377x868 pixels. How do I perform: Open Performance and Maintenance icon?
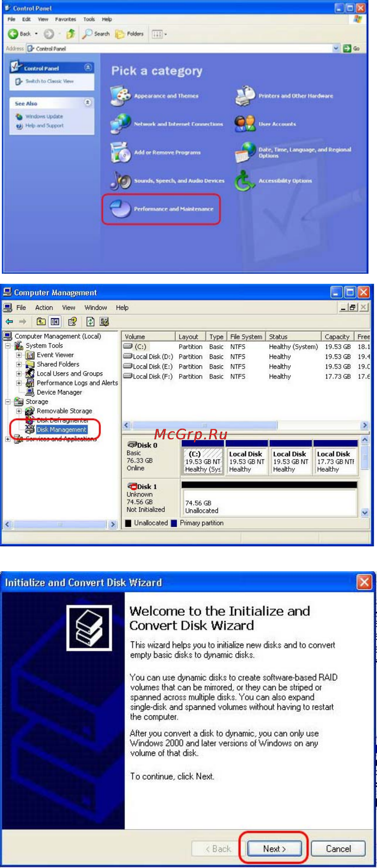121,209
